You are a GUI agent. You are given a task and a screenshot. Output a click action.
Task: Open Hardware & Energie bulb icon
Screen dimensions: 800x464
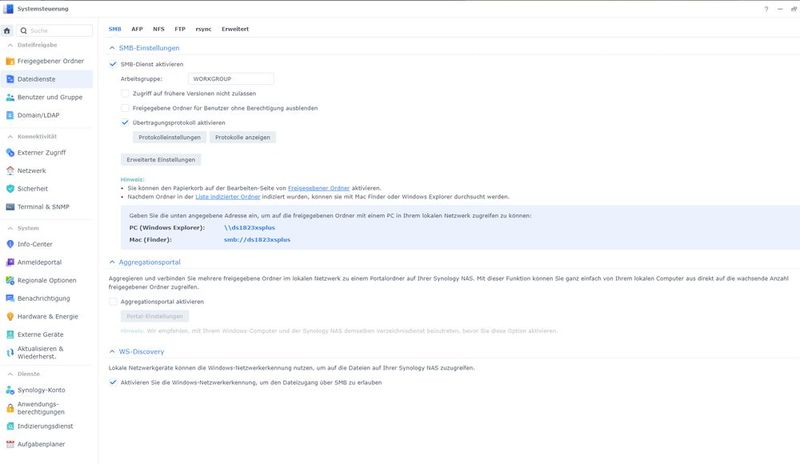(10, 316)
